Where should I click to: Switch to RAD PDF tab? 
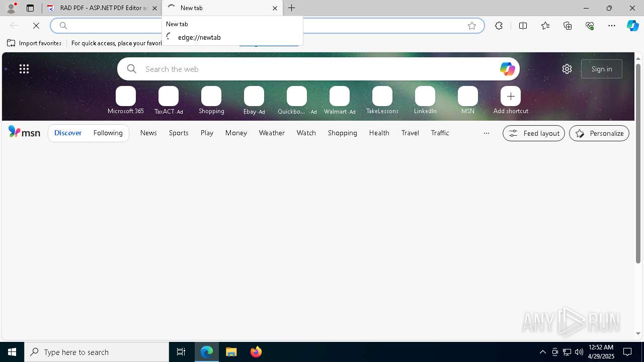click(101, 8)
